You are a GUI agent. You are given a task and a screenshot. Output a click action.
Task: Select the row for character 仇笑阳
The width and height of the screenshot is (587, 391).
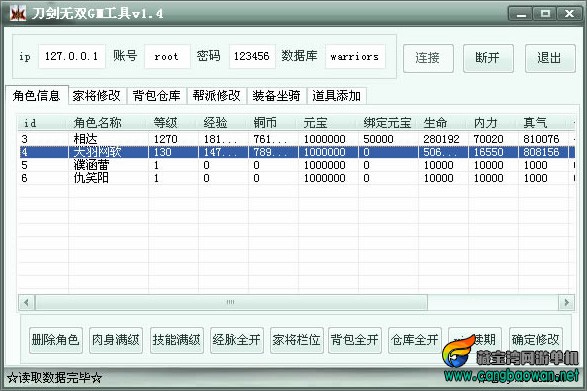(x=296, y=178)
